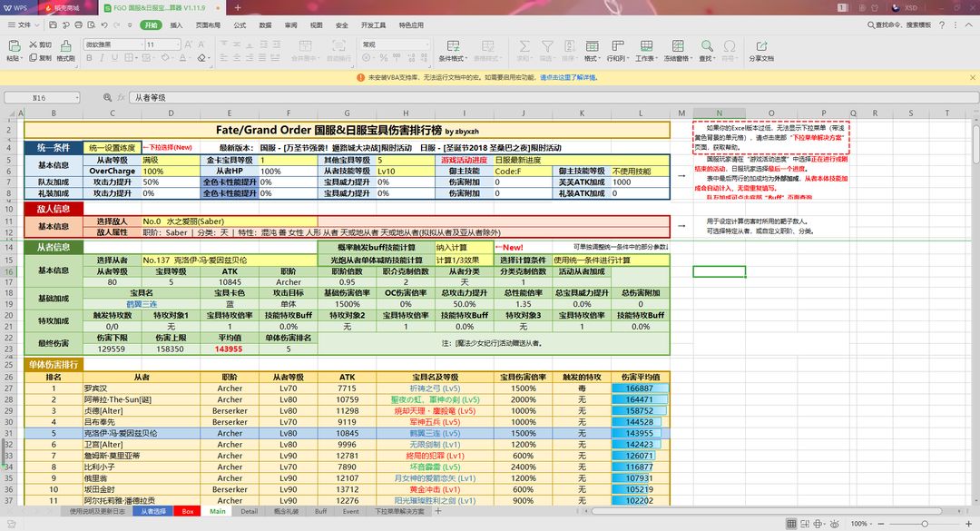Click the Print Preview icon
Viewport: 980px width, 531px height.
point(92,25)
